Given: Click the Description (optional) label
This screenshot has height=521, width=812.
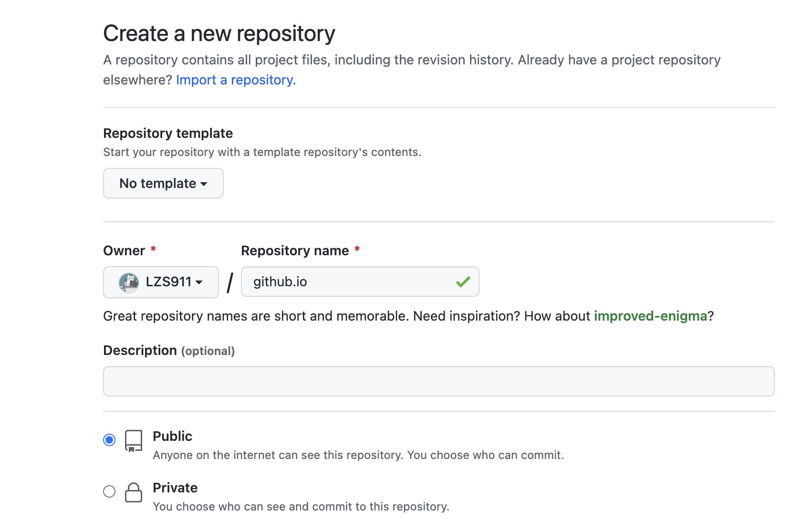Looking at the screenshot, I should coord(169,350).
